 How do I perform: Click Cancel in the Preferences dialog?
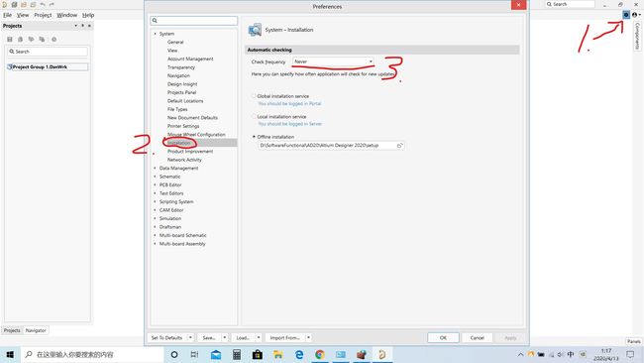(x=477, y=337)
